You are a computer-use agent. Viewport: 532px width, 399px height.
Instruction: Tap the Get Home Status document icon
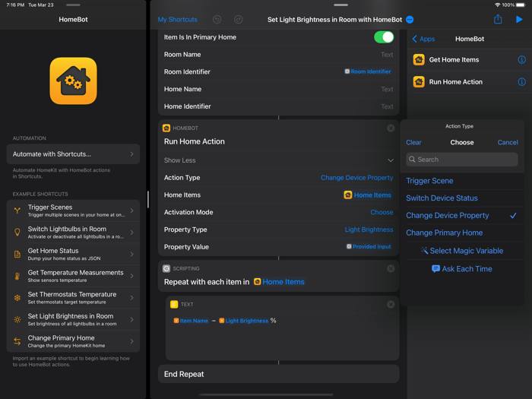[x=17, y=254]
